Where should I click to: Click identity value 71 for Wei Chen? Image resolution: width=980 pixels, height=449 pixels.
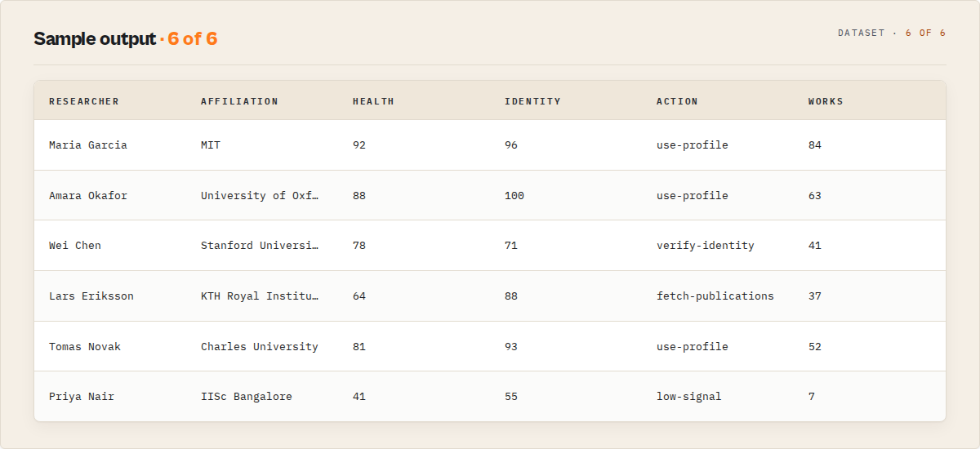511,246
